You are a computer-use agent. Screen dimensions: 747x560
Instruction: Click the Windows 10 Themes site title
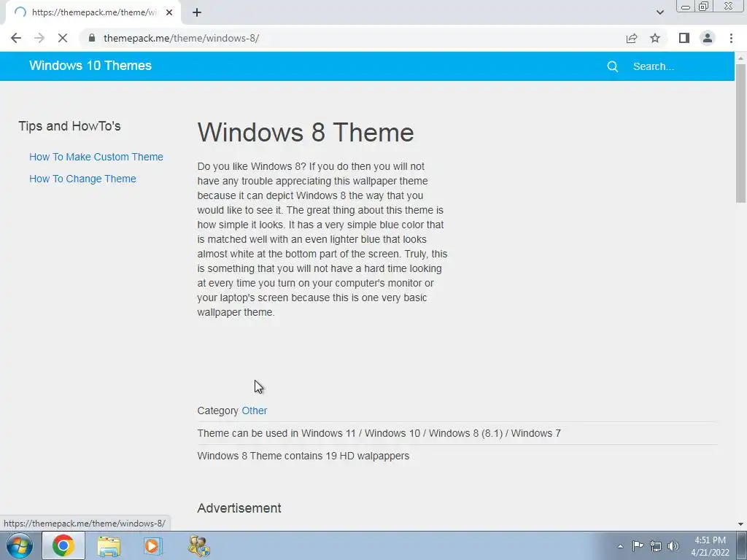coord(90,66)
